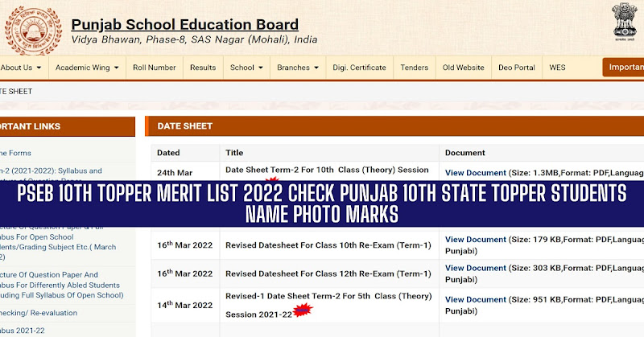Click the orange Important button

(x=623, y=68)
